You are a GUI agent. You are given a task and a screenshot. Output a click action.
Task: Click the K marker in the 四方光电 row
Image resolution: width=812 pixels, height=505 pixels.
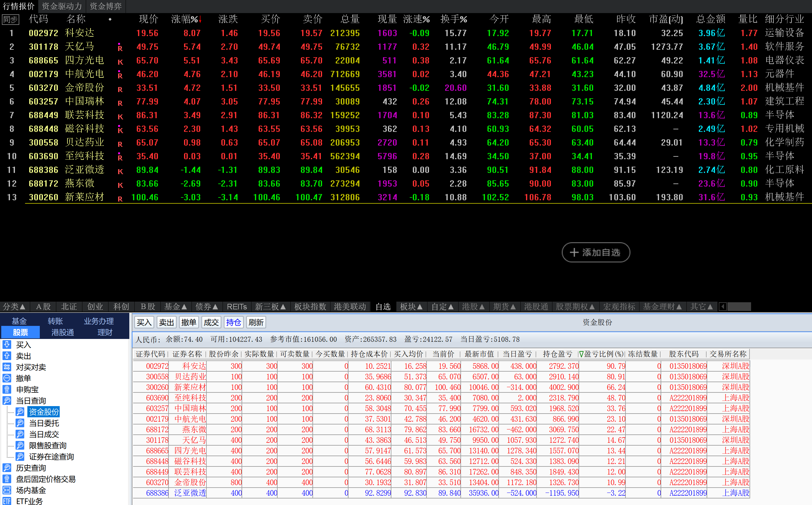120,62
